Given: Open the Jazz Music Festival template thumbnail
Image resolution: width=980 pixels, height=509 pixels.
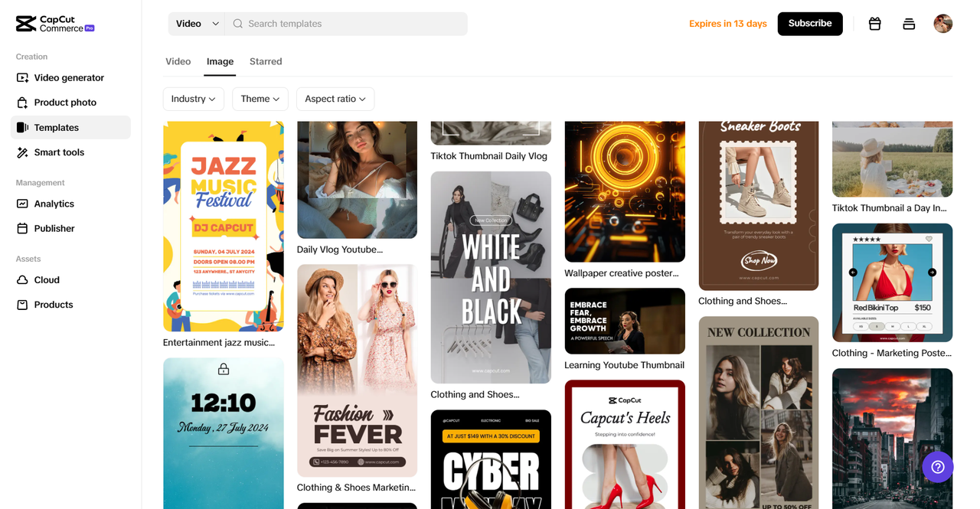Looking at the screenshot, I should coord(224,227).
